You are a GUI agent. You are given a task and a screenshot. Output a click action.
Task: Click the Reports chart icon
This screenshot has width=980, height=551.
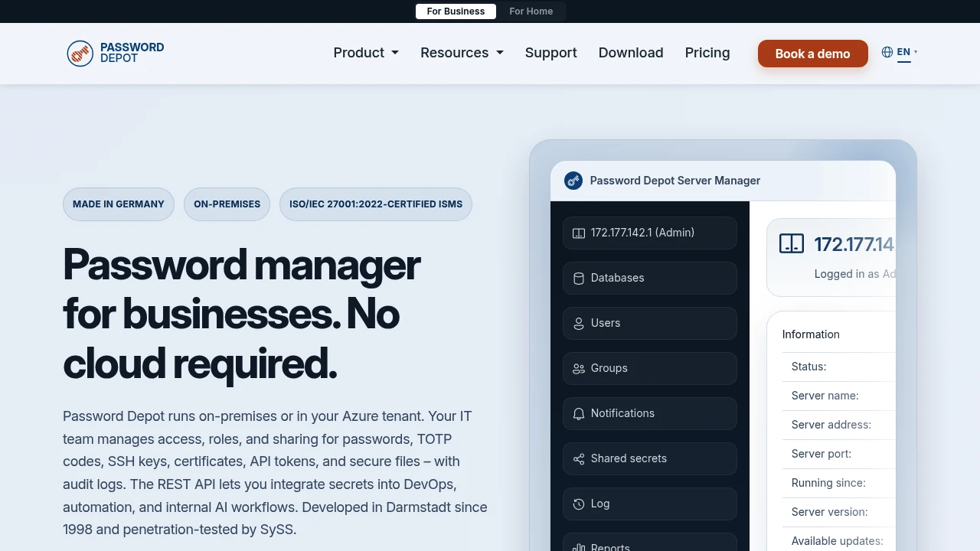(x=579, y=547)
